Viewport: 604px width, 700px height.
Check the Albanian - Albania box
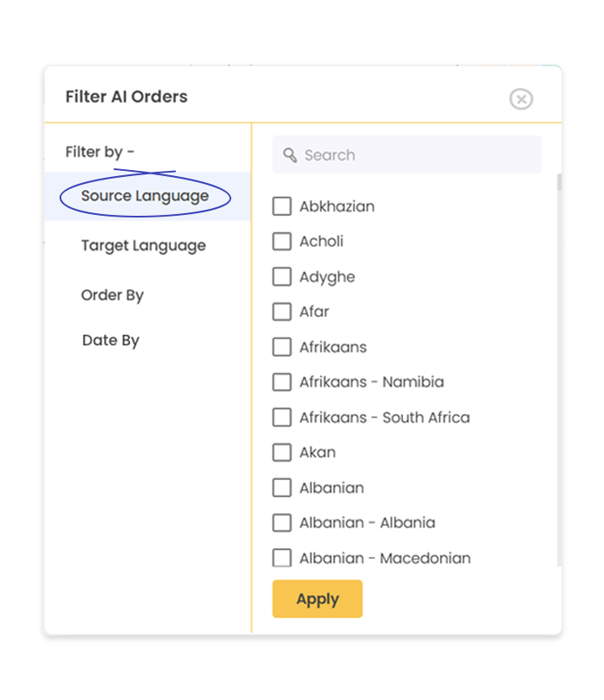[x=281, y=523]
